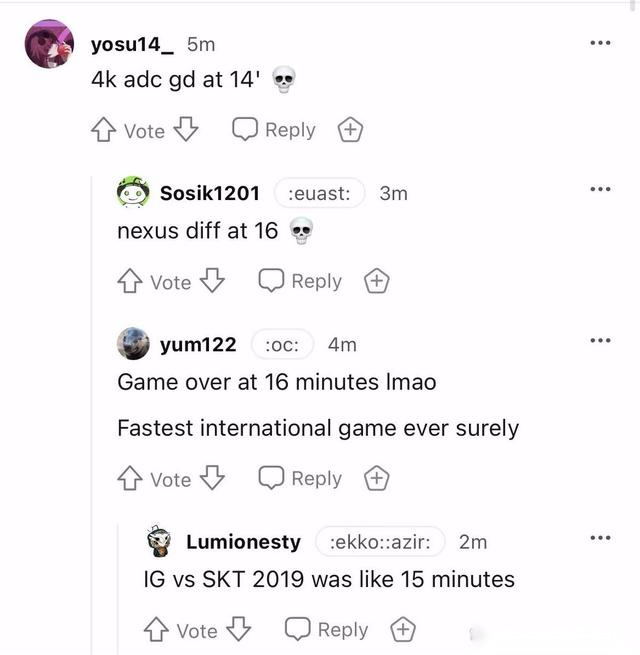Downvote yosu14_'s 4k adc gd comment
The image size is (640, 655).
[187, 130]
